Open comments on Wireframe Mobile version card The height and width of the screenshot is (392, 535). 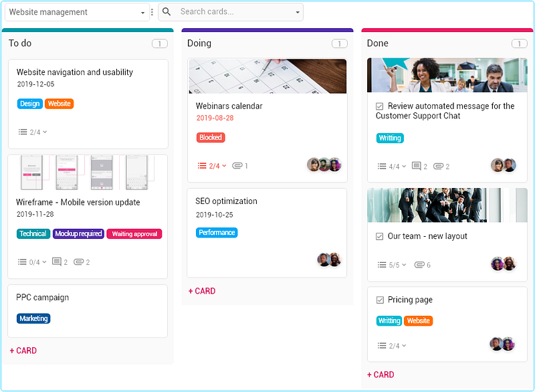(x=60, y=262)
